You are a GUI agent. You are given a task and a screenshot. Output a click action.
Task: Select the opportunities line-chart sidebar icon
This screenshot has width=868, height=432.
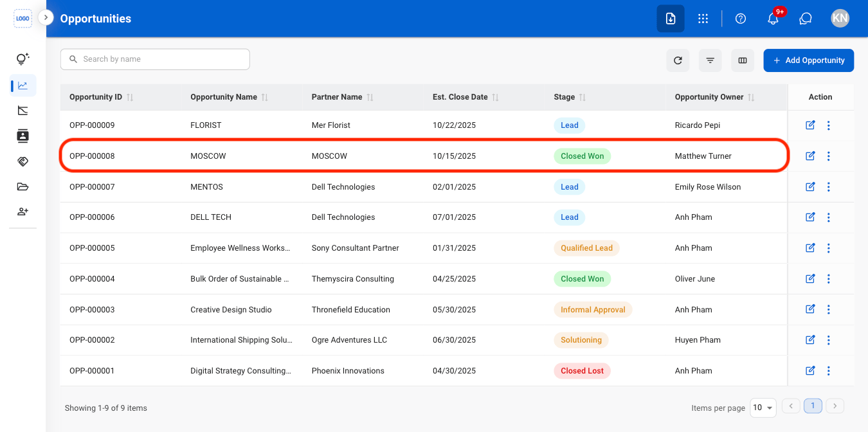pos(23,85)
